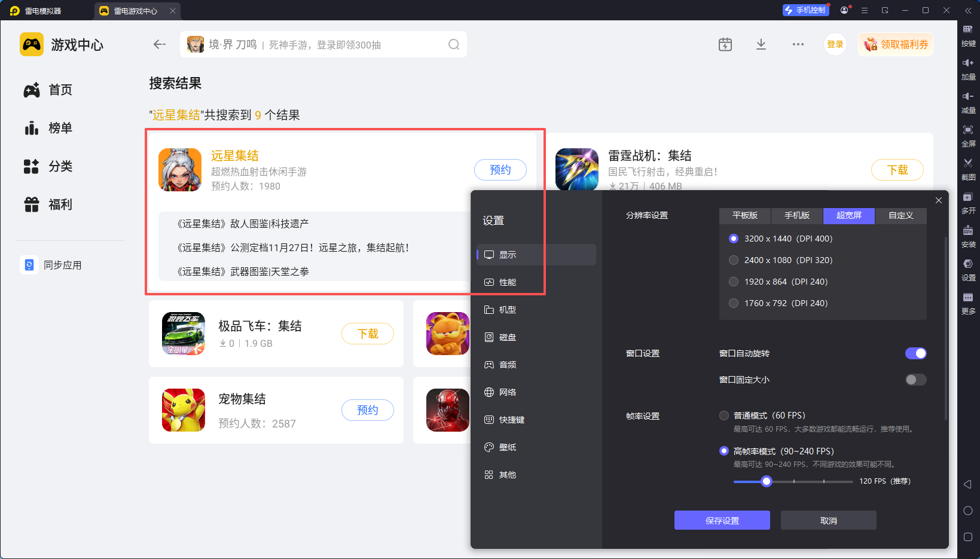Open 更多 tools in the right sidebar

click(x=968, y=303)
